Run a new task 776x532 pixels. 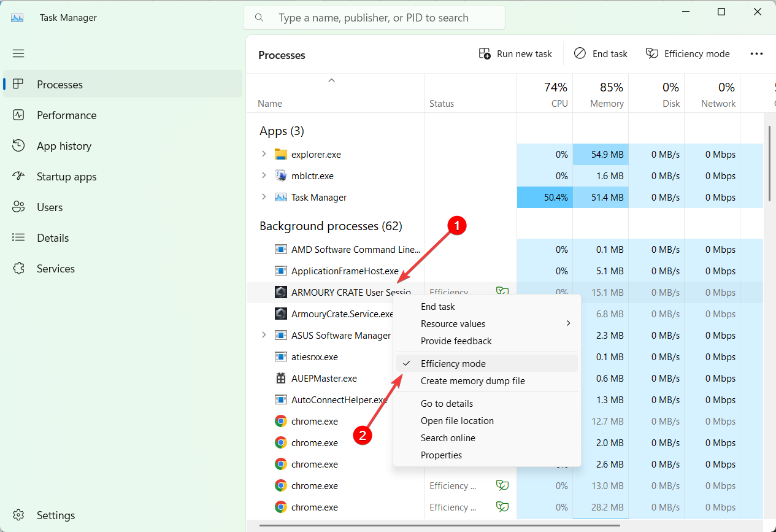tap(515, 53)
